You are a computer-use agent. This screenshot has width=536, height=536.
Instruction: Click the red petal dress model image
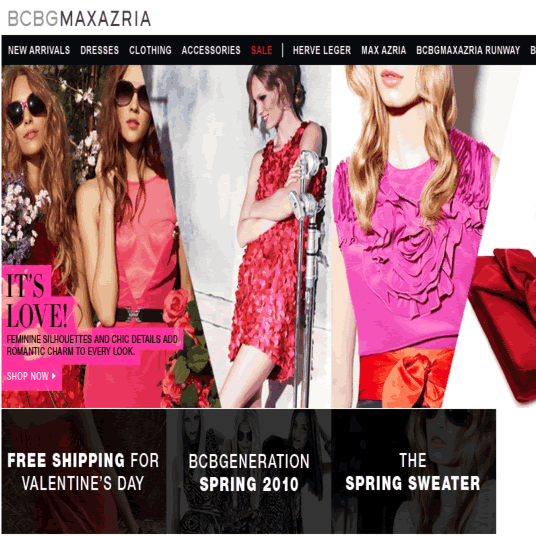[x=273, y=236]
